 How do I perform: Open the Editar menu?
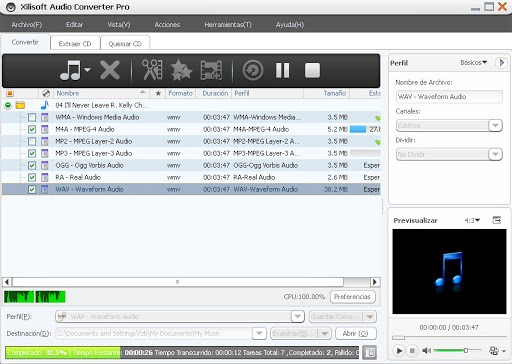point(74,24)
